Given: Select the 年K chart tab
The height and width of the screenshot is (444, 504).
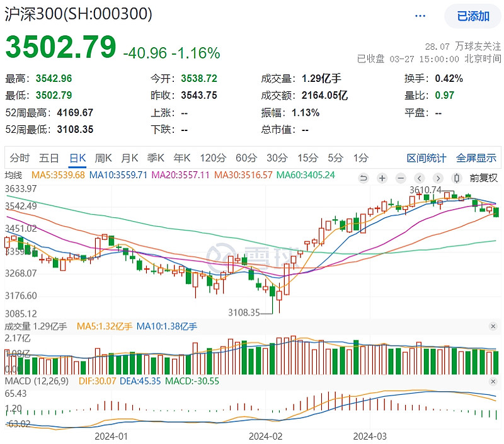Looking at the screenshot, I should point(182,158).
